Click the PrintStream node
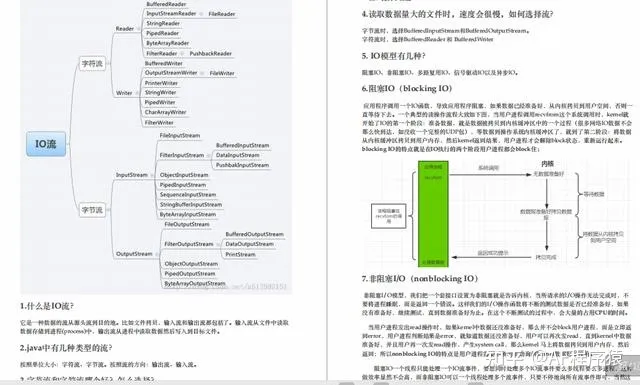 (240, 254)
